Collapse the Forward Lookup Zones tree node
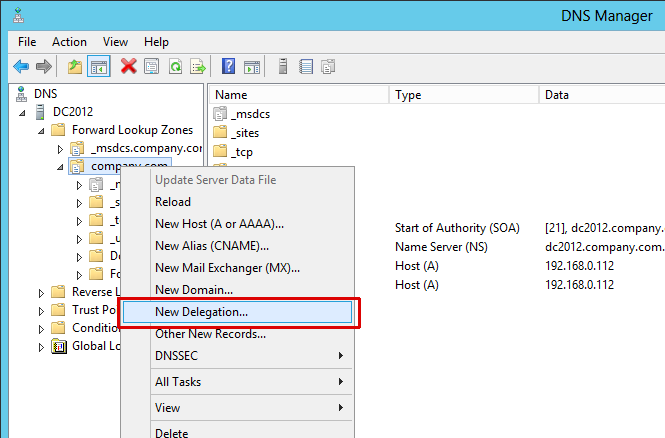Screen dimensions: 665x438 coord(41,130)
